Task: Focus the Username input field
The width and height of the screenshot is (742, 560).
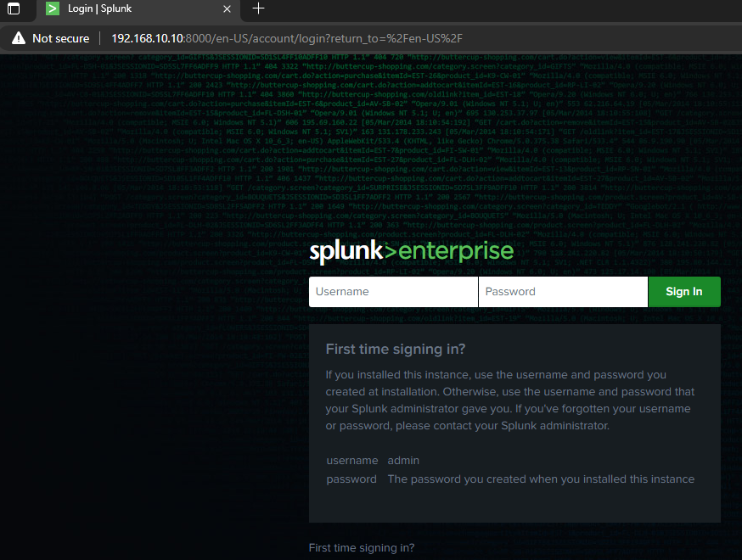Action: point(393,292)
